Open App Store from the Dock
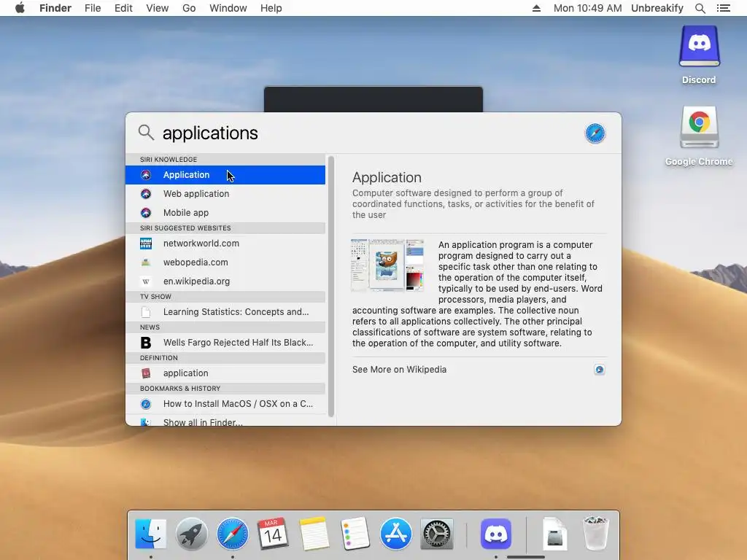Image resolution: width=747 pixels, height=560 pixels. click(x=396, y=534)
